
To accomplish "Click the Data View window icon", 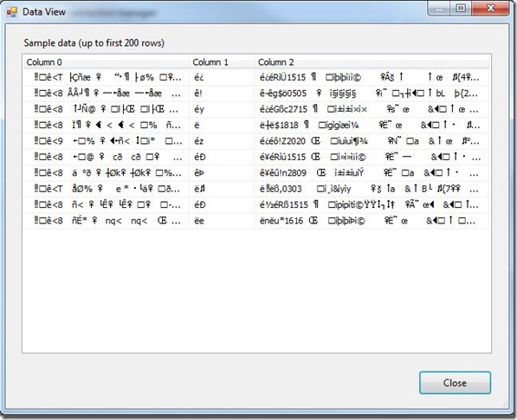I will (x=12, y=12).
